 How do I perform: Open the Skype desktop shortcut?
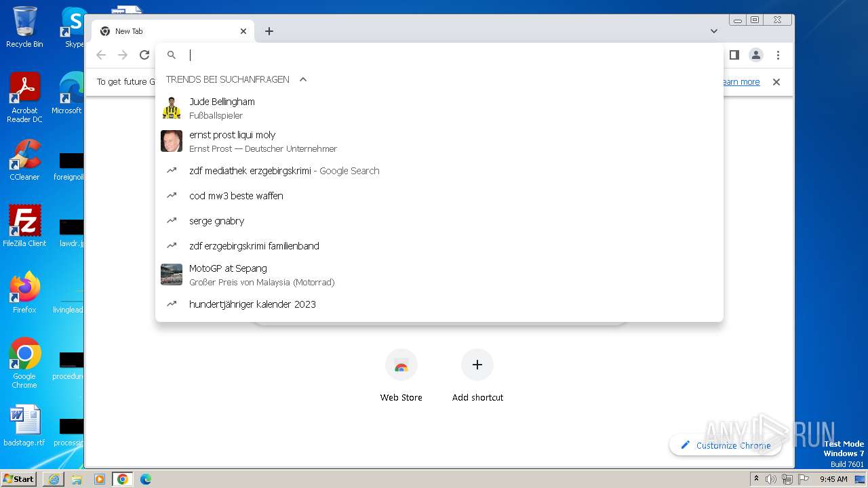click(x=73, y=27)
